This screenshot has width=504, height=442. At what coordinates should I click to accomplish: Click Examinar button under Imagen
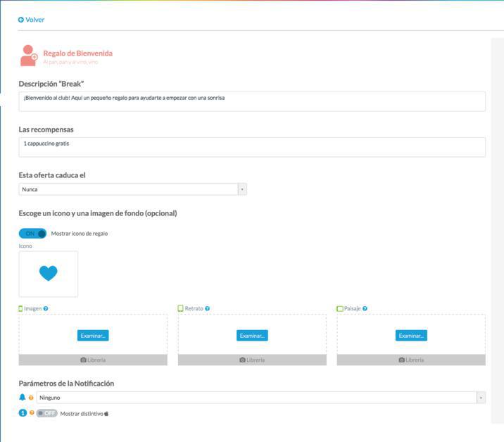pos(93,336)
